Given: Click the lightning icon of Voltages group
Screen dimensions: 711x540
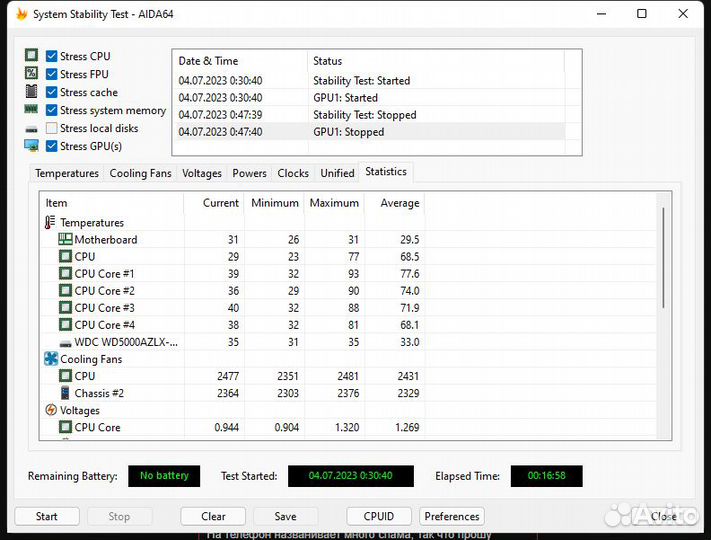Looking at the screenshot, I should [x=51, y=410].
